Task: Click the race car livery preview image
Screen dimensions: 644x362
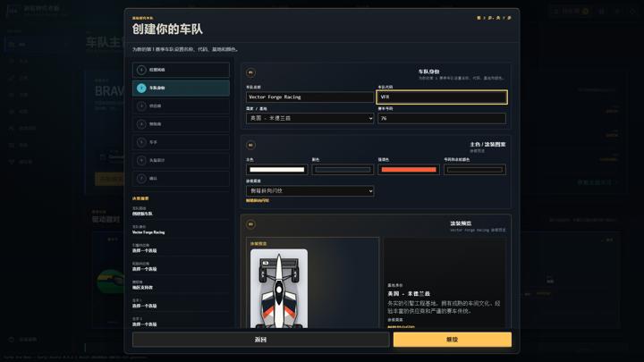Action: point(279,289)
